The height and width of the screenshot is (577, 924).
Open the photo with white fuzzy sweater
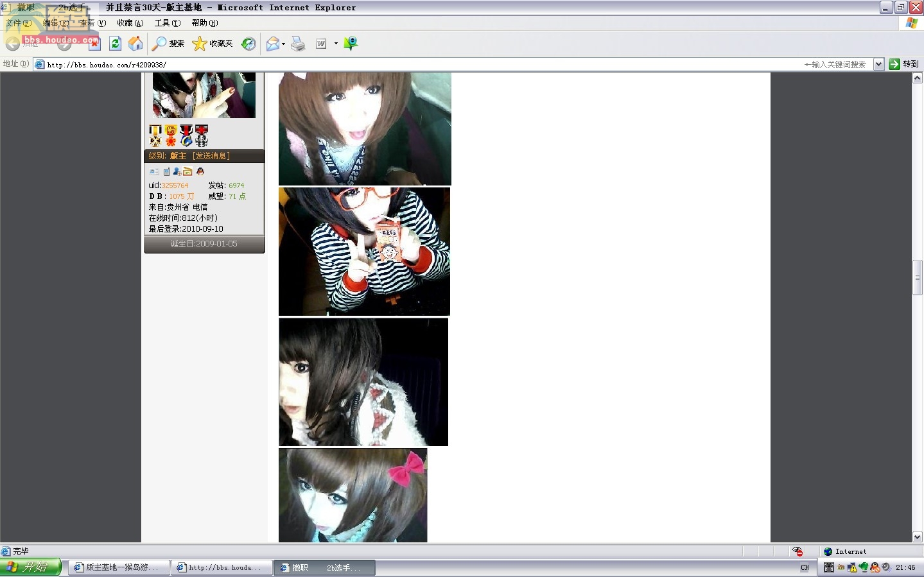point(363,382)
